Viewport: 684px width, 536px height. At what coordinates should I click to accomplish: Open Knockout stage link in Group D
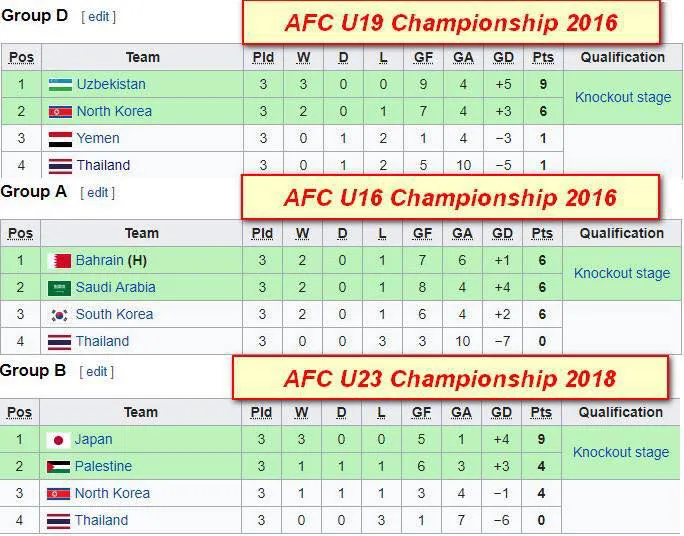pyautogui.click(x=622, y=98)
